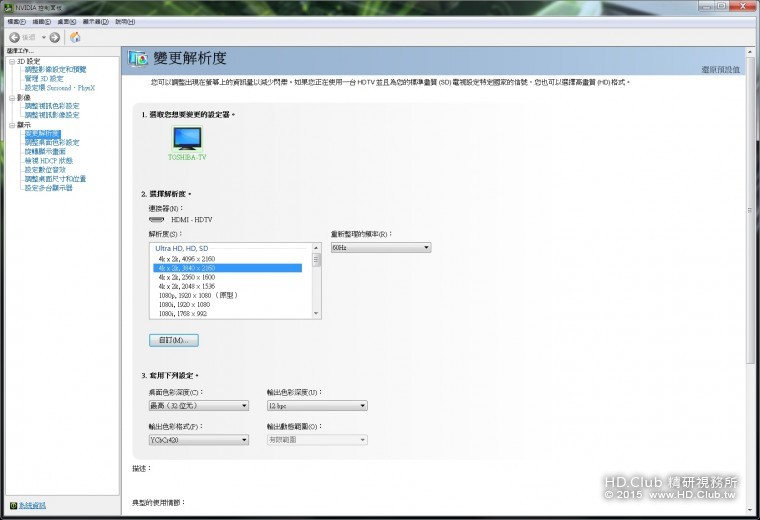Click the 有限範圍 output dynamic range dropdown

(x=317, y=440)
